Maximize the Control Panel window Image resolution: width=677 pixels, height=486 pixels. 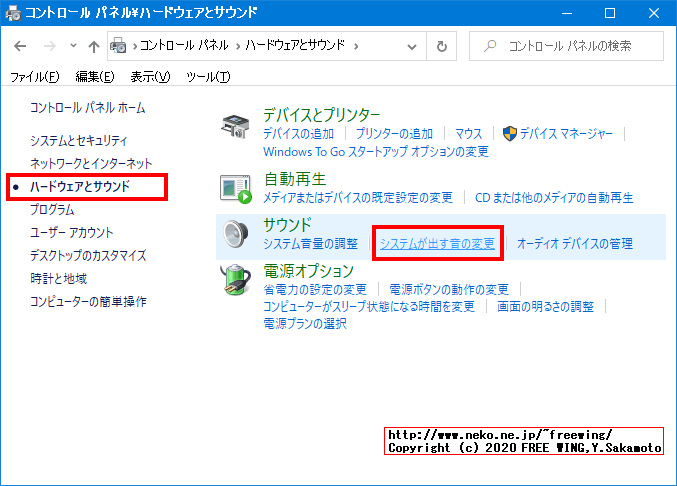[x=610, y=13]
